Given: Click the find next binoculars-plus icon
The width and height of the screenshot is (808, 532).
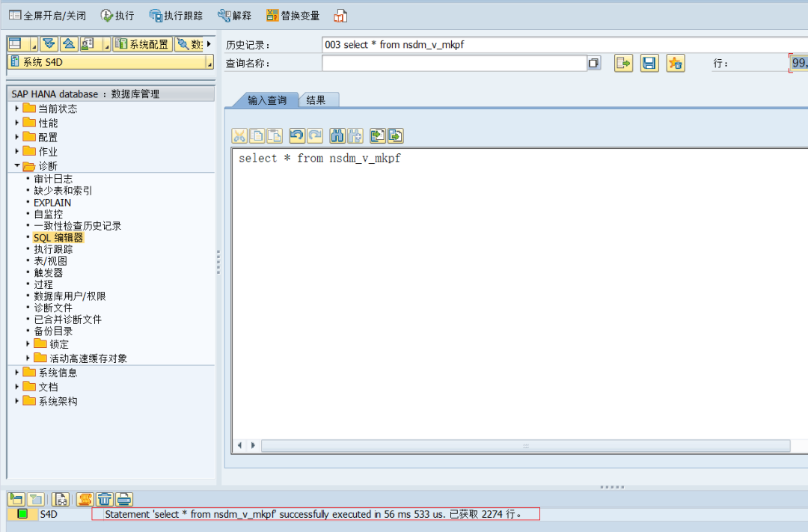Looking at the screenshot, I should [355, 135].
